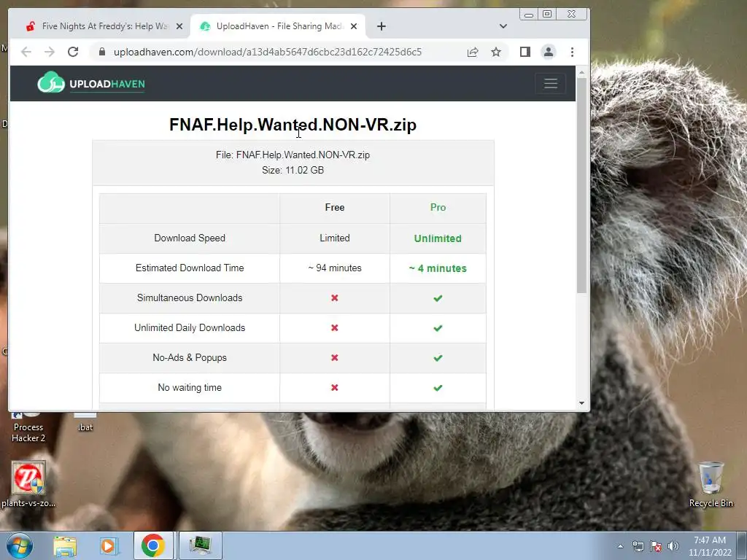
Task: Click red X for No waiting time
Action: pos(334,388)
